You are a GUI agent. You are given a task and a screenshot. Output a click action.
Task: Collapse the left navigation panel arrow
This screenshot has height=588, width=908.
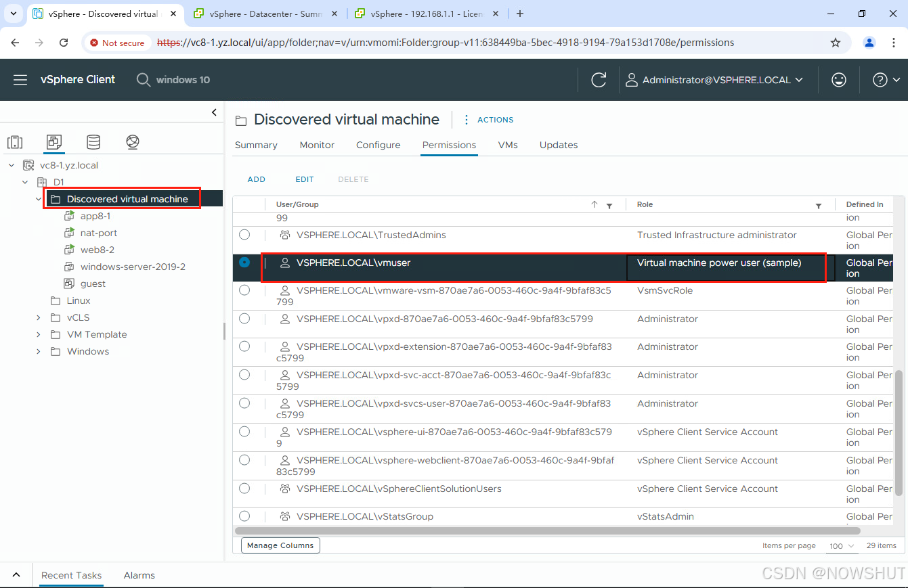click(x=214, y=112)
